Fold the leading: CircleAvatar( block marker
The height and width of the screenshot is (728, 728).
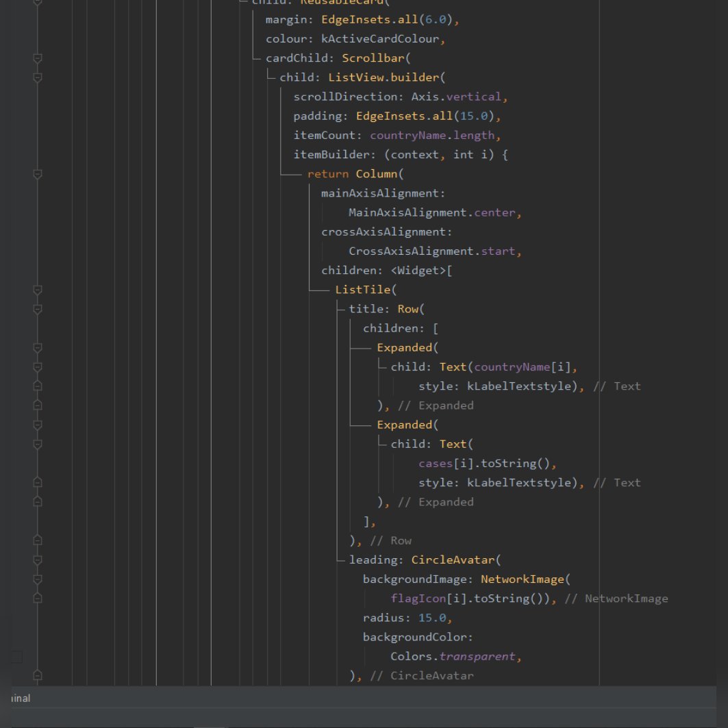[x=38, y=560]
